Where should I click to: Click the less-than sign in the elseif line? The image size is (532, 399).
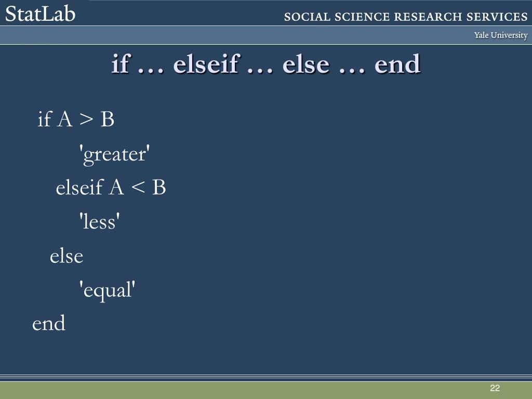click(x=137, y=188)
